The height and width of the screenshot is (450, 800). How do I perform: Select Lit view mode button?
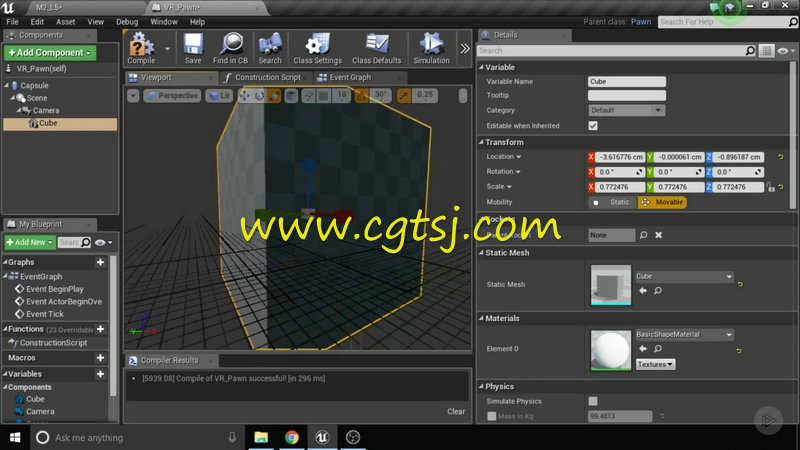point(219,95)
